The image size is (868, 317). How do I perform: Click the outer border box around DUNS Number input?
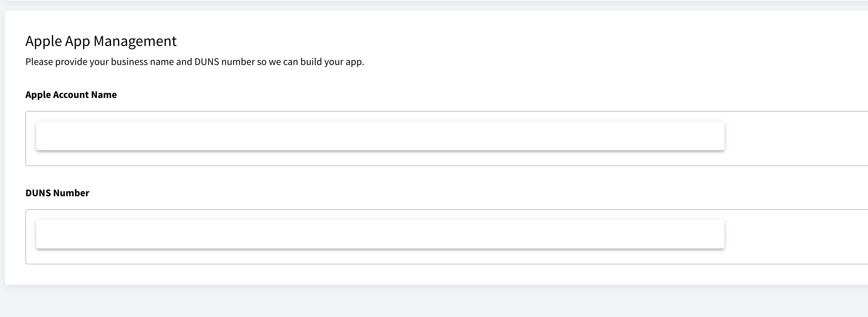[x=447, y=237]
